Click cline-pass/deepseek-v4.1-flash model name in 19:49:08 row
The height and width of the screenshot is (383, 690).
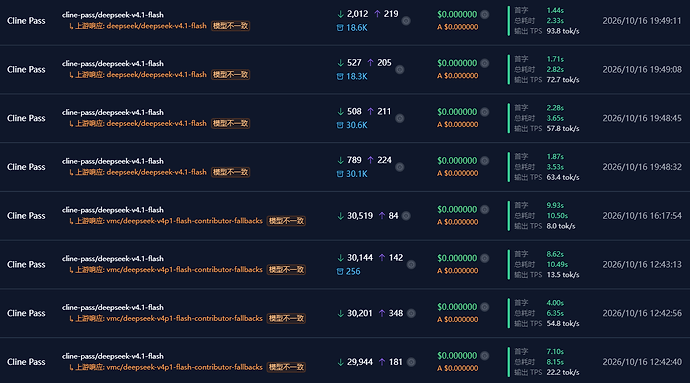tap(113, 63)
